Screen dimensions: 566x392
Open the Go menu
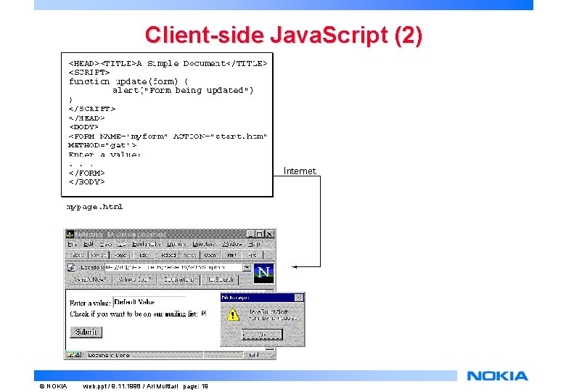coord(122,245)
